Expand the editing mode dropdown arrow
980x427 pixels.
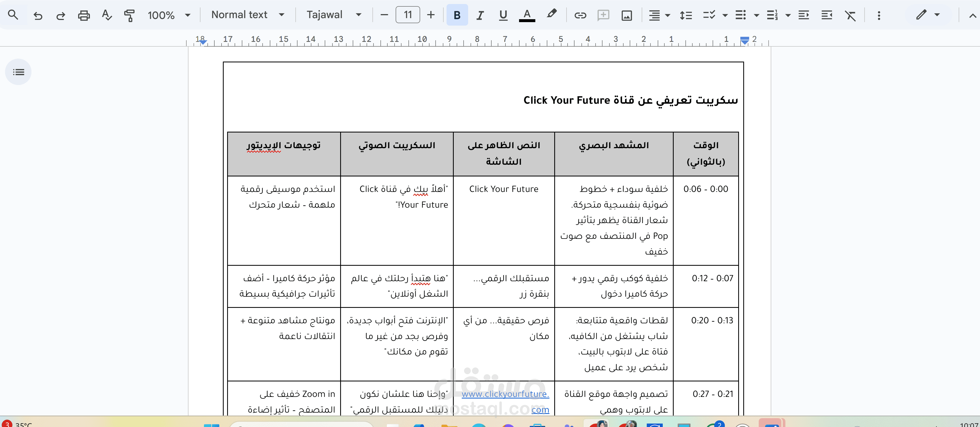click(937, 15)
